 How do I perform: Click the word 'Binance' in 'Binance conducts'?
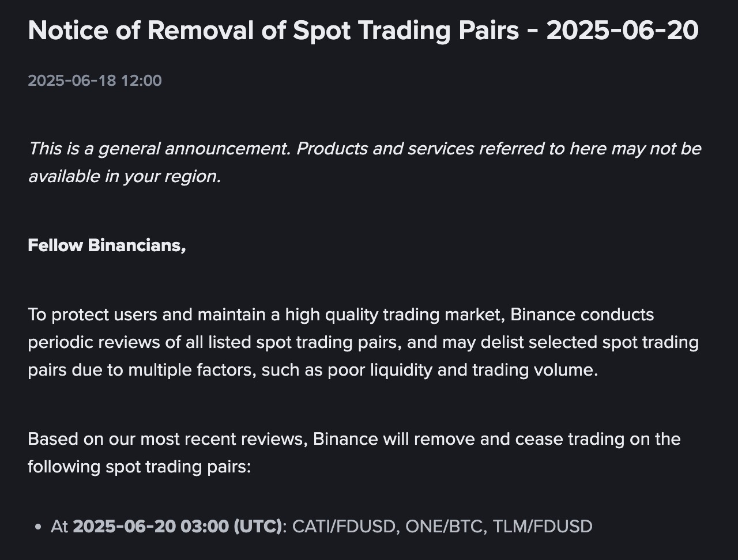tap(543, 315)
